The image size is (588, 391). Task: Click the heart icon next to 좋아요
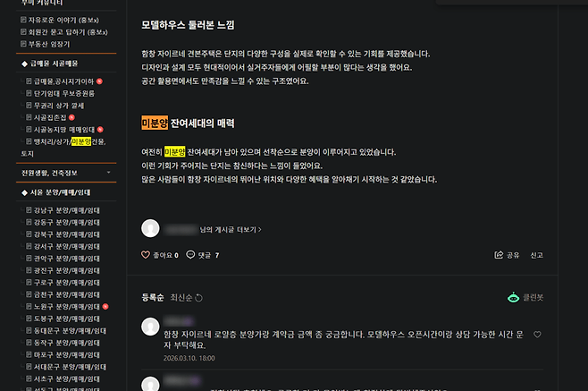pos(146,255)
